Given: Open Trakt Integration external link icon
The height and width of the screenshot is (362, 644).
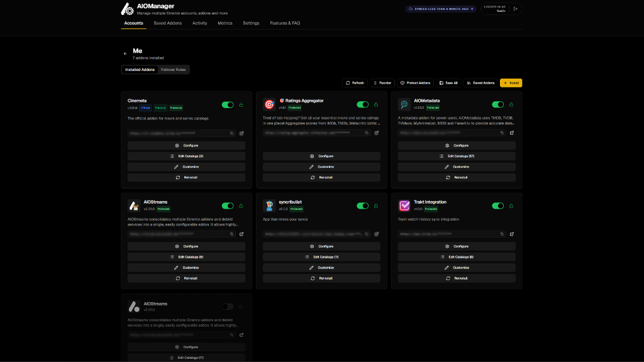Looking at the screenshot, I should click(x=512, y=234).
